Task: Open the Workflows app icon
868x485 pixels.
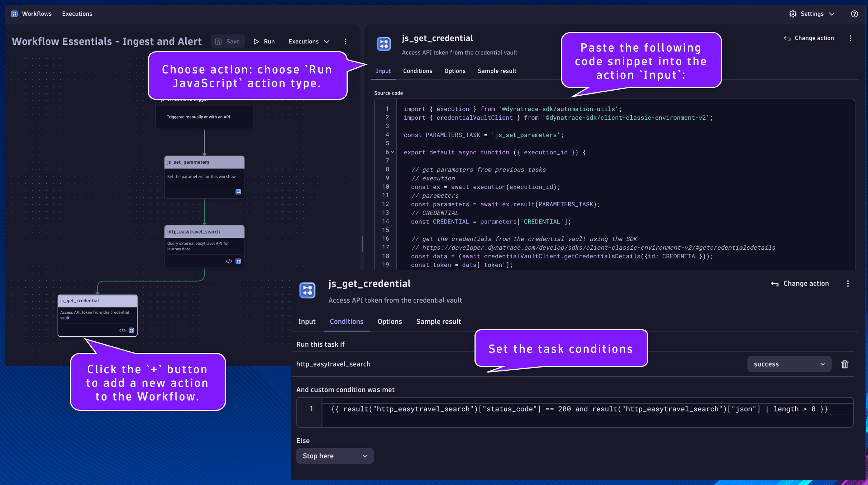Action: coord(14,14)
